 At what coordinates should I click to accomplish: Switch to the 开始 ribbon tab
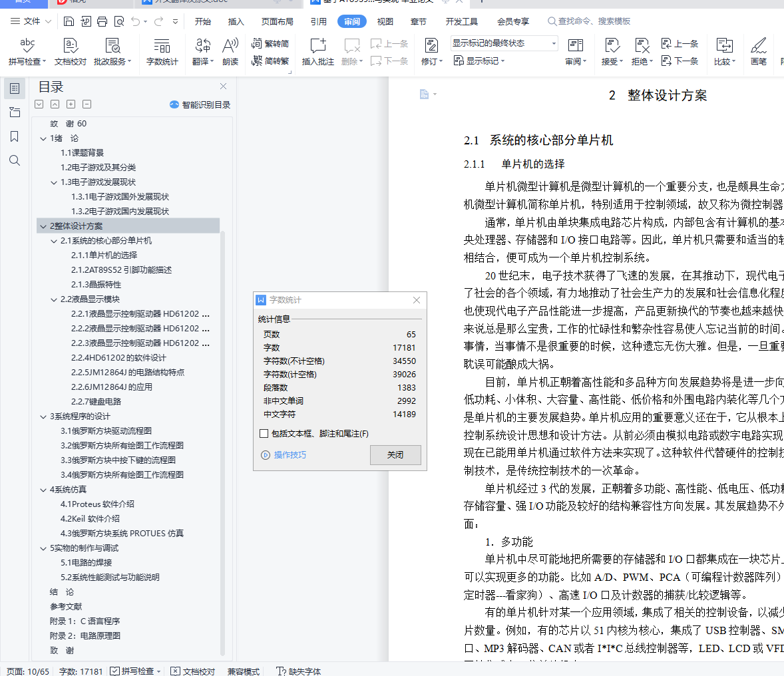pos(202,21)
